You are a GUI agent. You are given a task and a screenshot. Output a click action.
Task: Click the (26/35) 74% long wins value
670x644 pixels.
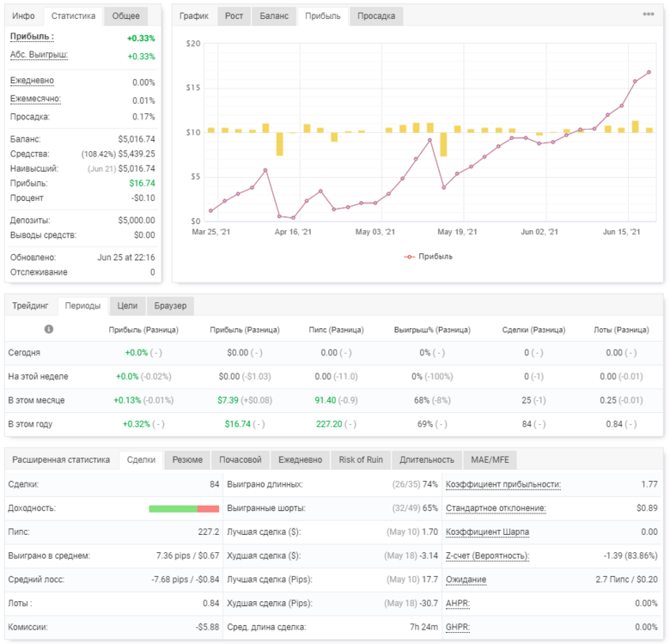point(415,484)
